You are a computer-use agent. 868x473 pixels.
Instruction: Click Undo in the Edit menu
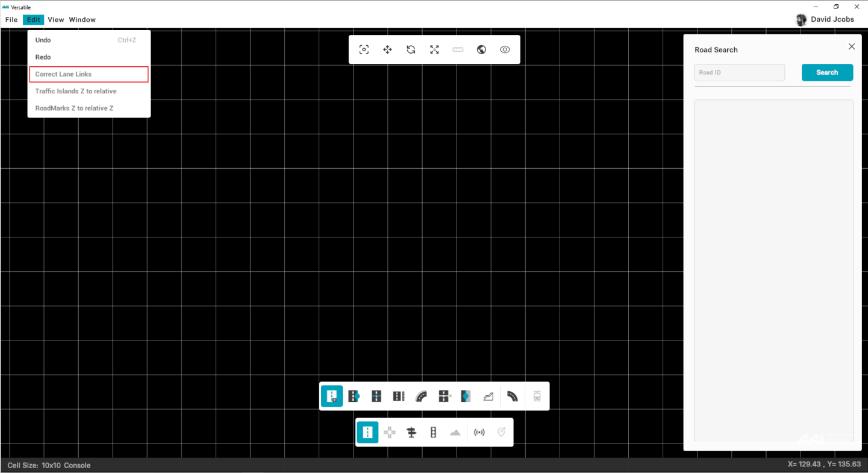click(43, 40)
